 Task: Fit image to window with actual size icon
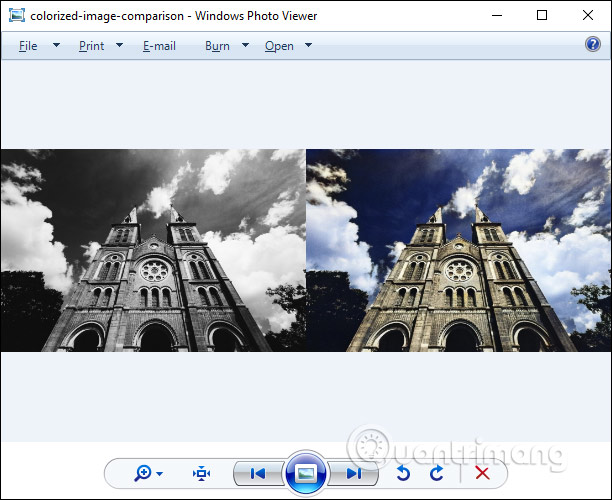(201, 474)
